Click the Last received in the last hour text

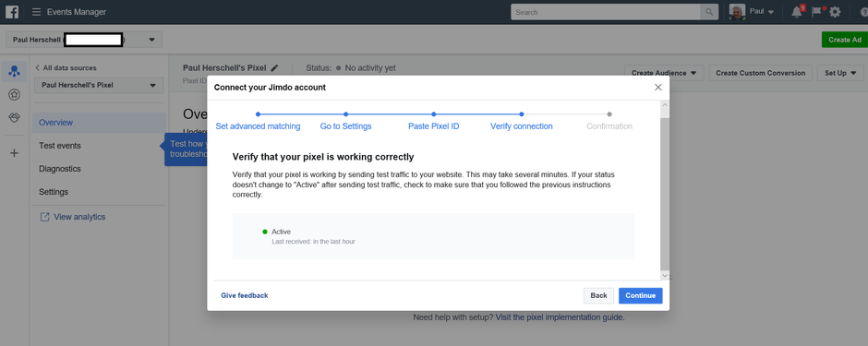pyautogui.click(x=313, y=242)
